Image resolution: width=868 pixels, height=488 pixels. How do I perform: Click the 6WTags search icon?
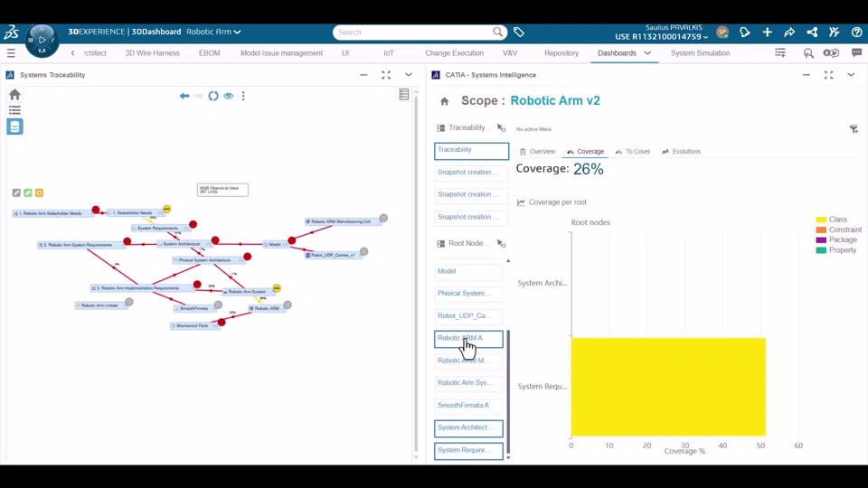[808, 53]
